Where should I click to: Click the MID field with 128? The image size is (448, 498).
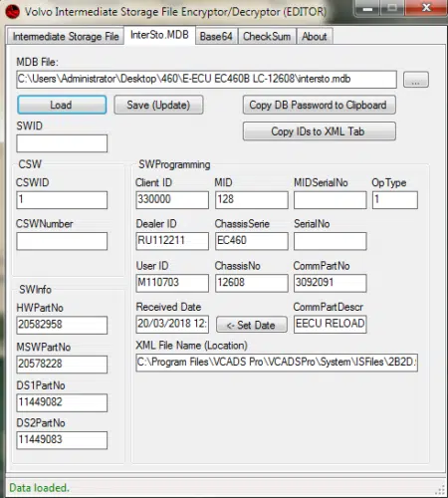(x=252, y=200)
